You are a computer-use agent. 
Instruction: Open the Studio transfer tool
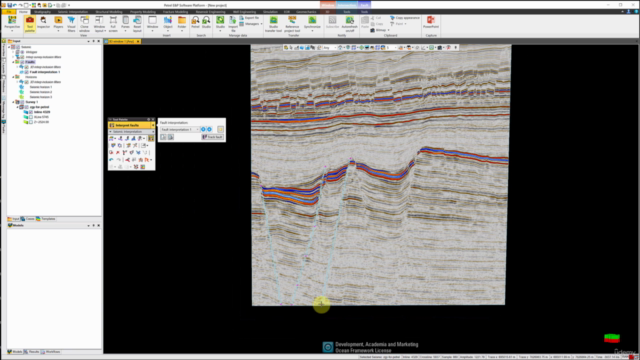point(273,24)
